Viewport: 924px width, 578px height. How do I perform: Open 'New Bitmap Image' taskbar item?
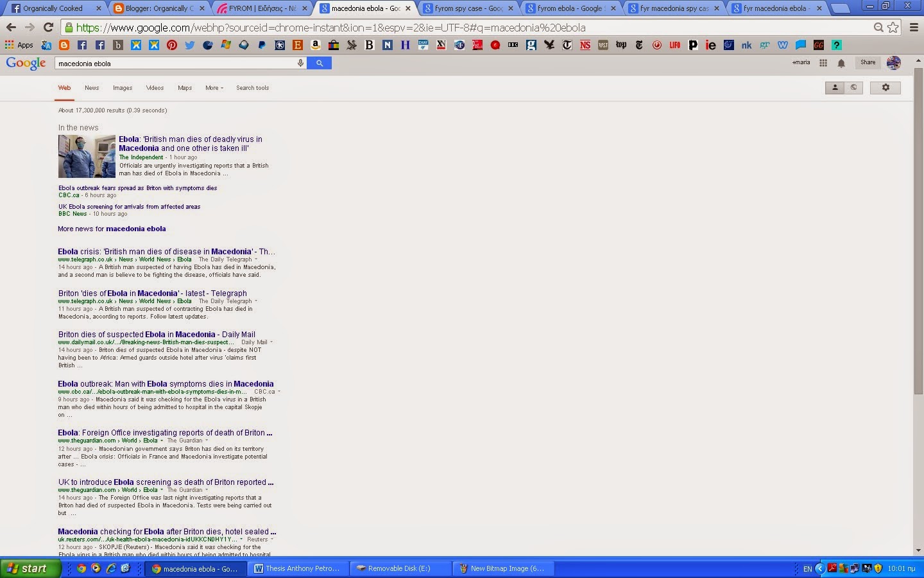tap(504, 568)
